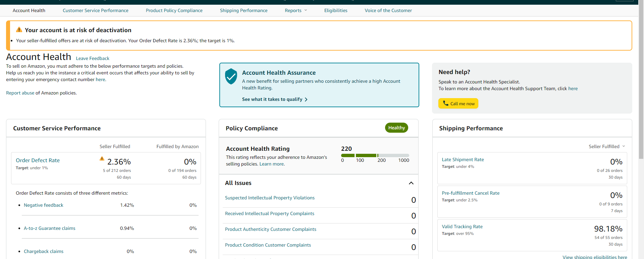Click the Account Health Rating progress bar
This screenshot has height=259, width=644.
point(375,155)
